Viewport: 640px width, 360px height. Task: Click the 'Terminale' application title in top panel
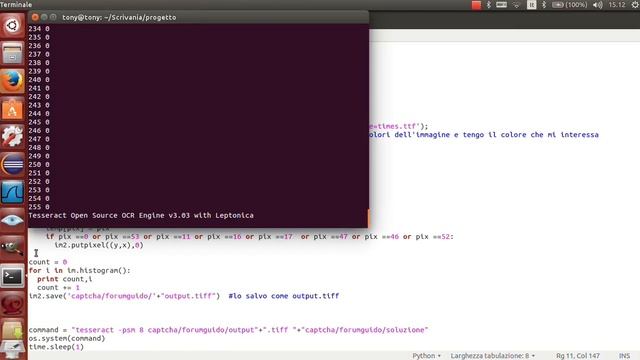click(x=16, y=5)
